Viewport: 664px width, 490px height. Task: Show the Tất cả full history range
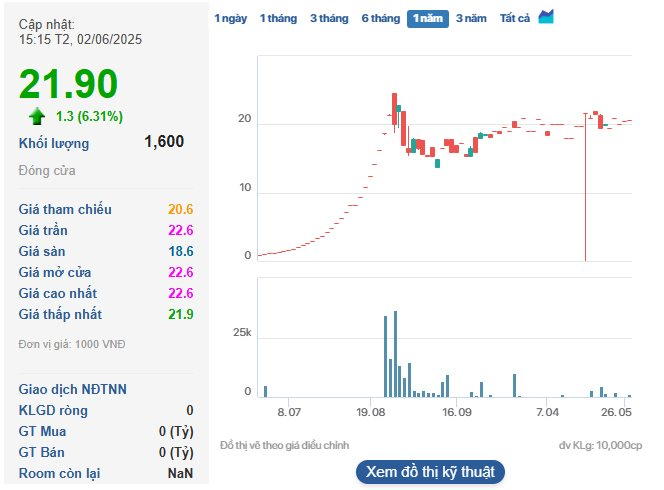coord(515,19)
